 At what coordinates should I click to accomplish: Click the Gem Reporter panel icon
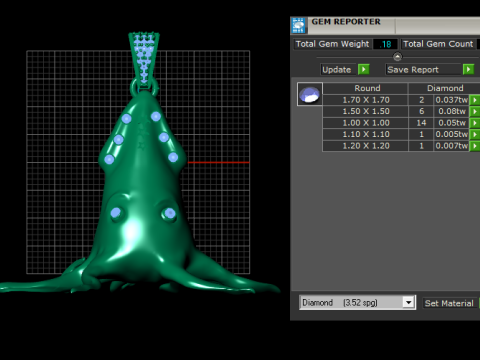[x=298, y=26]
